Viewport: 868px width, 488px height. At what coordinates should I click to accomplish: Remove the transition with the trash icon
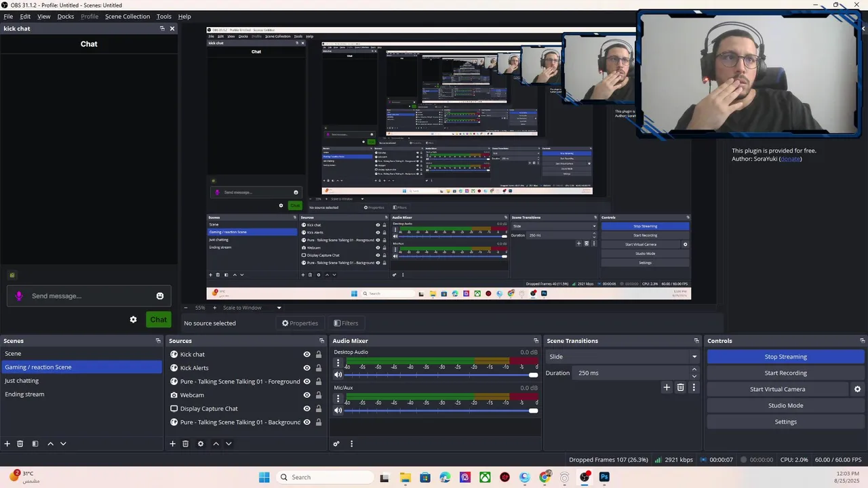point(680,388)
